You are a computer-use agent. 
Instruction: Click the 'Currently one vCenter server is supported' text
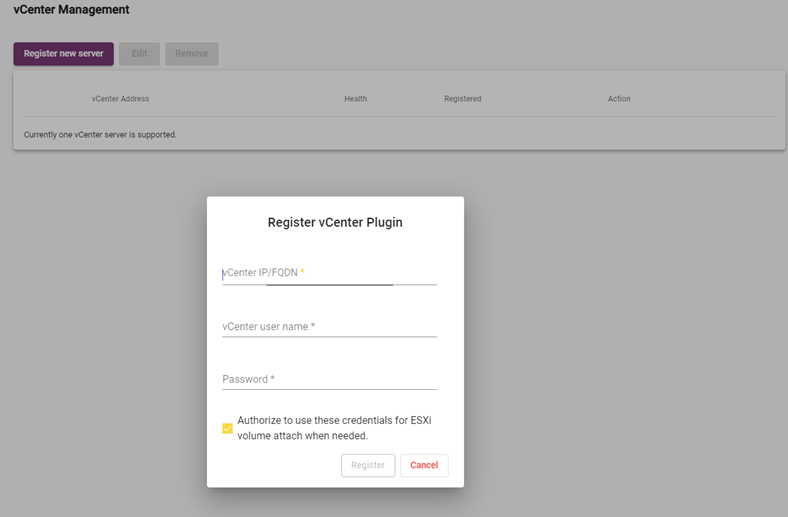(100, 135)
